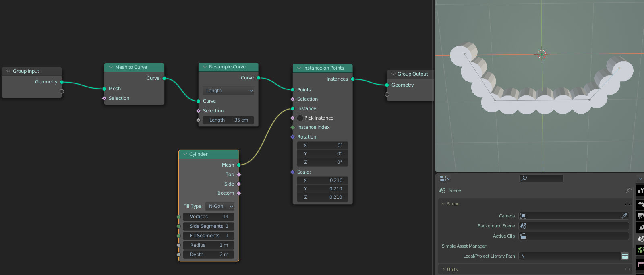Open the Collection properties tab
Image resolution: width=644 pixels, height=275 pixels.
coord(640,265)
